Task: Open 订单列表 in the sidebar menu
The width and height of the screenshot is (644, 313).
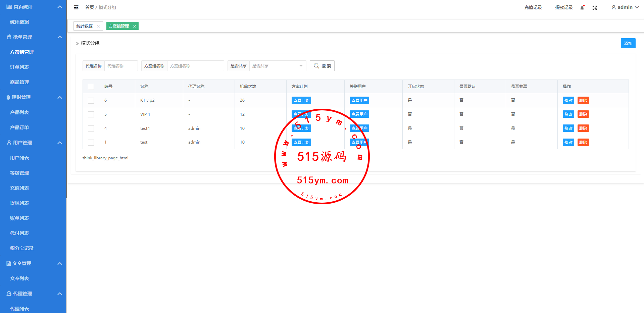Action: click(x=19, y=67)
